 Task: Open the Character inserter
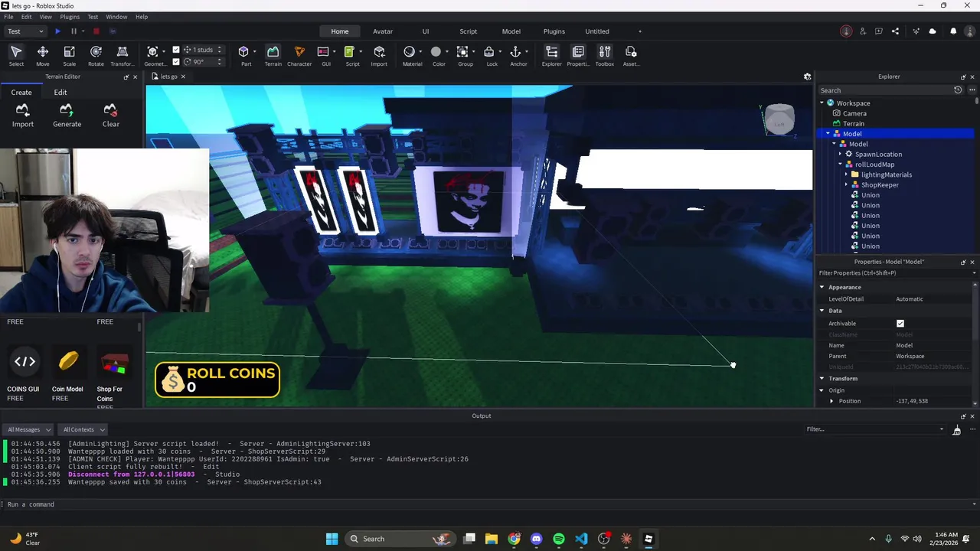[299, 55]
